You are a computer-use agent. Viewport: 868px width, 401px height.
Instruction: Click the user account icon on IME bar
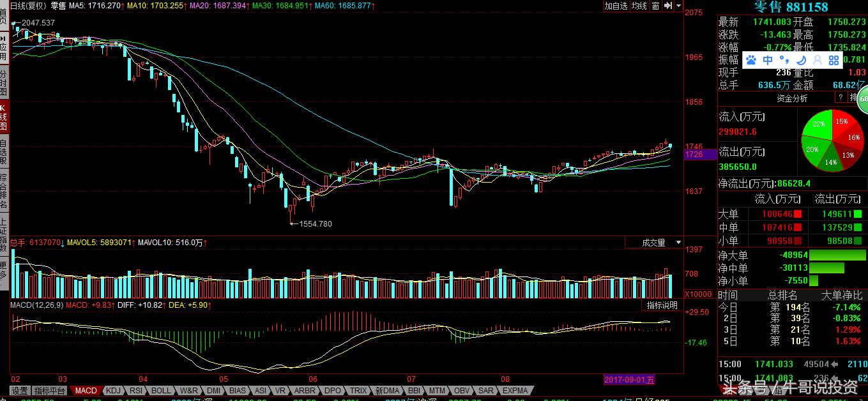coord(817,60)
